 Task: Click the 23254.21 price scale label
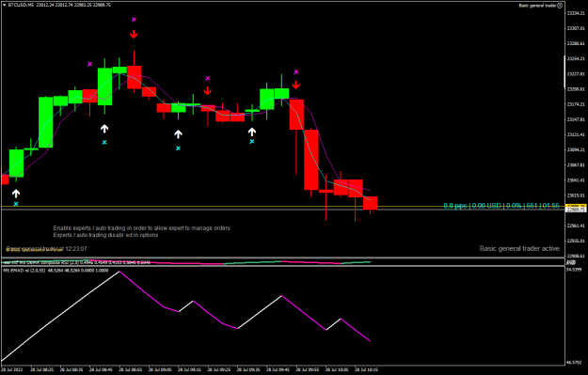pyautogui.click(x=576, y=59)
